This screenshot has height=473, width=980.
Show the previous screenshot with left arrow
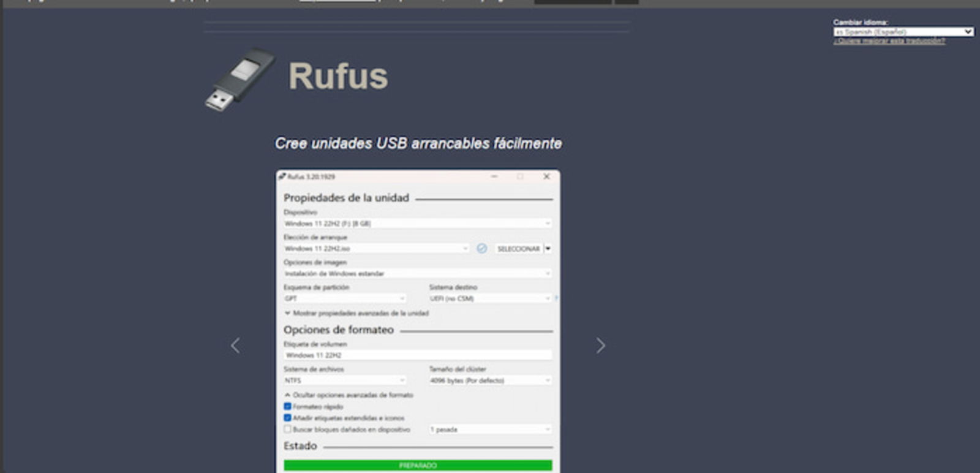coord(235,346)
